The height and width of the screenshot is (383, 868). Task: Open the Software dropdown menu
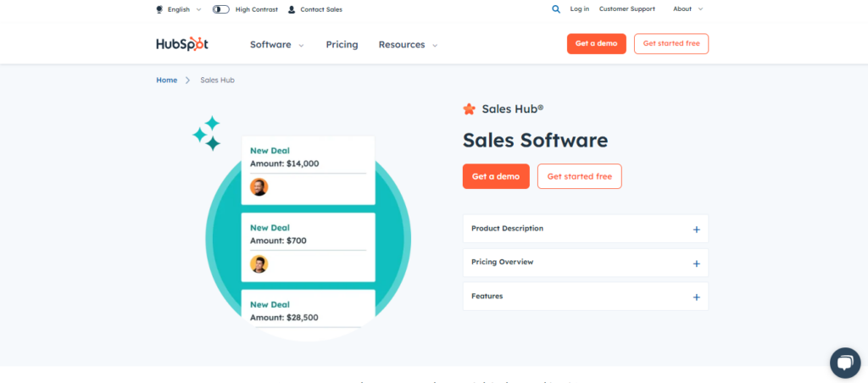pyautogui.click(x=276, y=45)
